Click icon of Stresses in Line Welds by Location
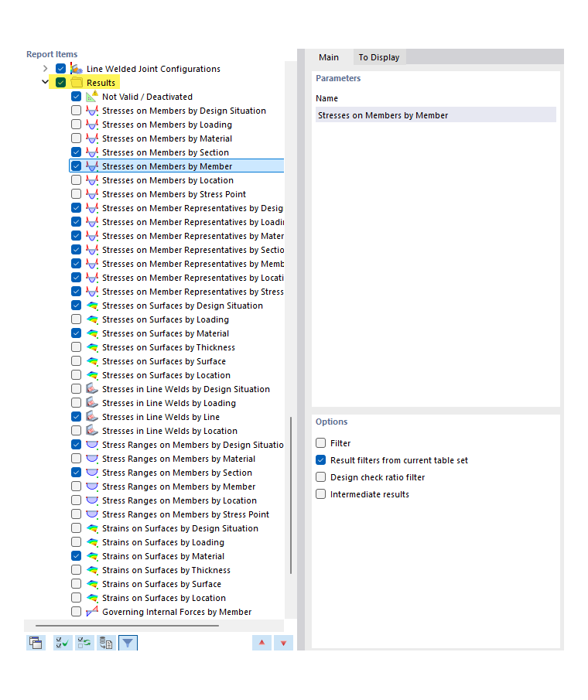Image resolution: width=588 pixels, height=700 pixels. (92, 431)
